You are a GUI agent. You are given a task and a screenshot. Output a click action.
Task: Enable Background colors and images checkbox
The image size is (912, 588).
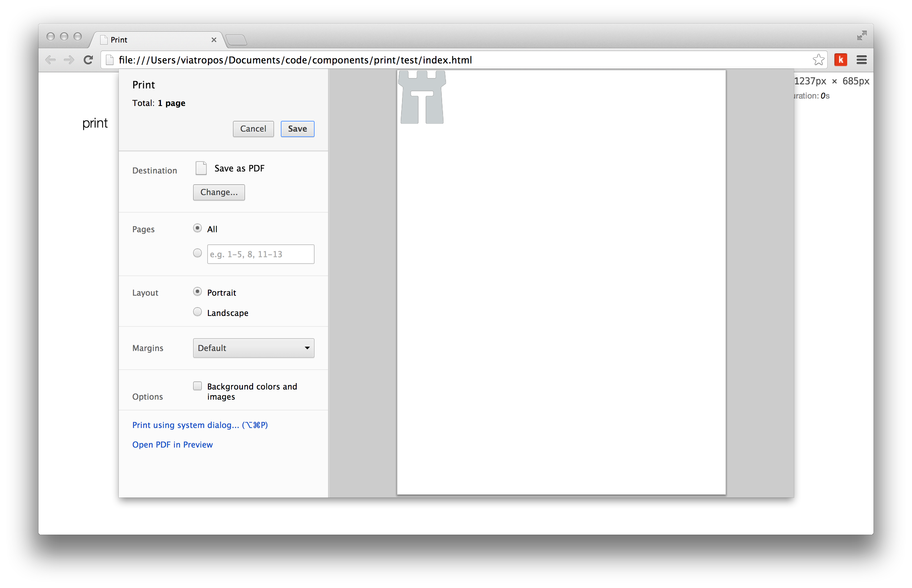[x=197, y=386]
